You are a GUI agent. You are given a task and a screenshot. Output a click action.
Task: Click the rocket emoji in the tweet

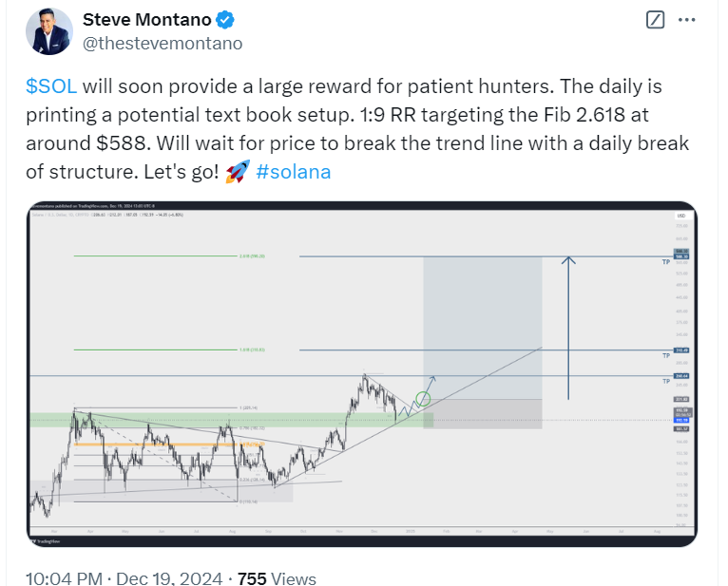pyautogui.click(x=238, y=172)
